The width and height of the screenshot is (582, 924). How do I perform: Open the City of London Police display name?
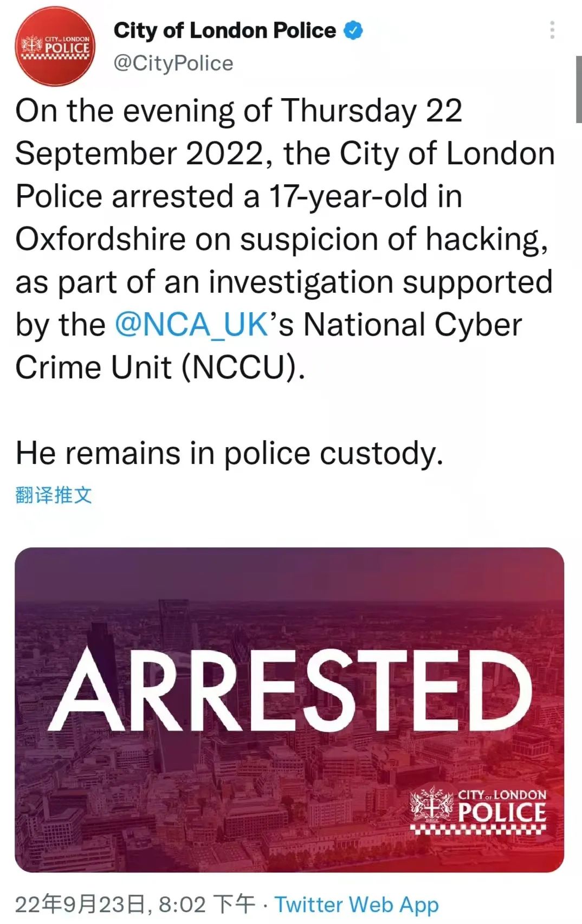[224, 31]
